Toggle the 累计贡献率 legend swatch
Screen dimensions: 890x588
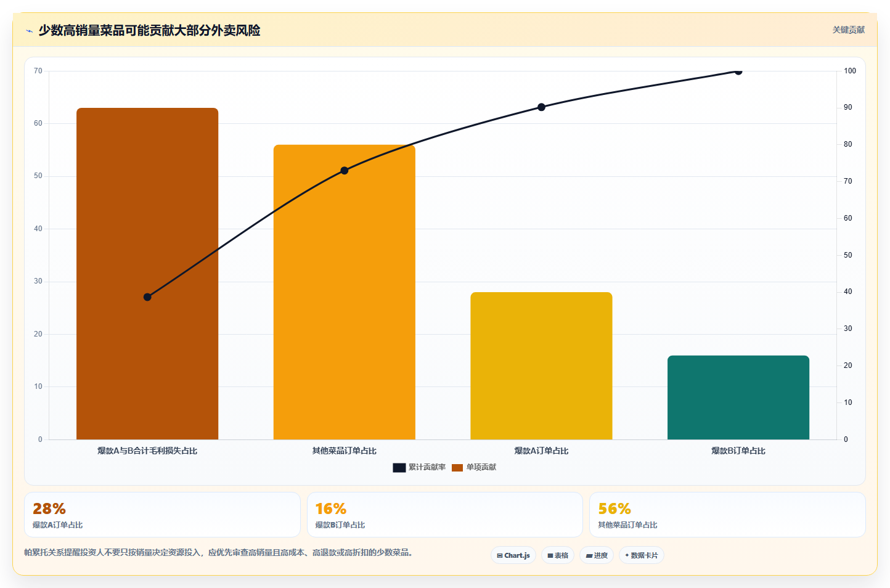click(399, 468)
